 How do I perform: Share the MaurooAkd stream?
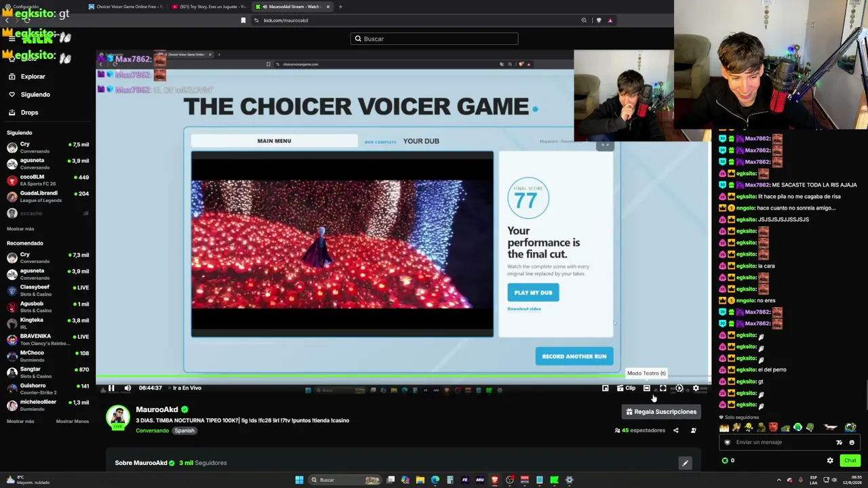[675, 430]
